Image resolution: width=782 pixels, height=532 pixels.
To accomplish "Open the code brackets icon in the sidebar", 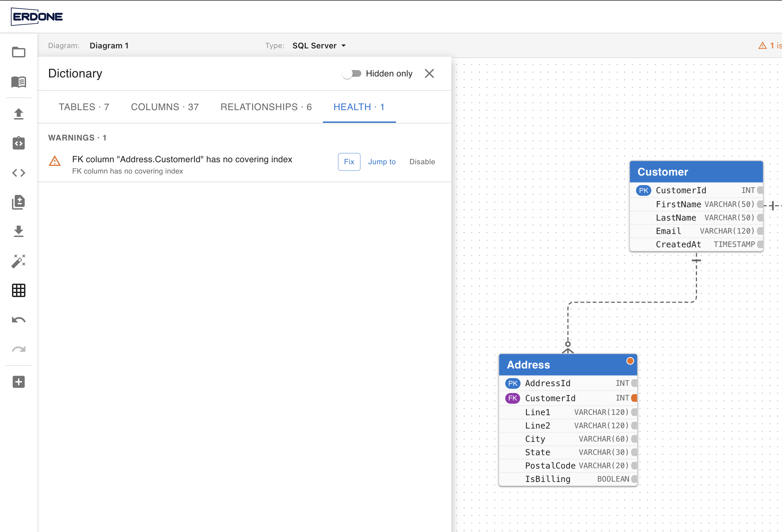I will pos(18,173).
